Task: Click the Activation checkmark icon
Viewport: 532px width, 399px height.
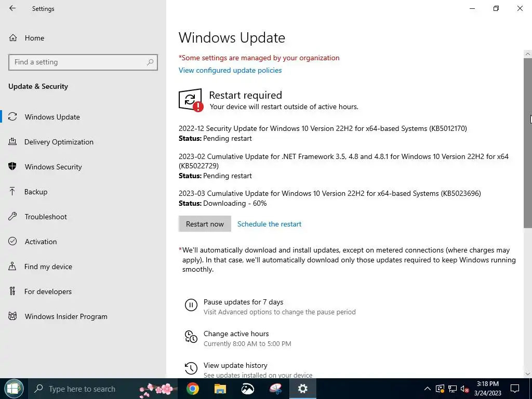Action: click(12, 241)
